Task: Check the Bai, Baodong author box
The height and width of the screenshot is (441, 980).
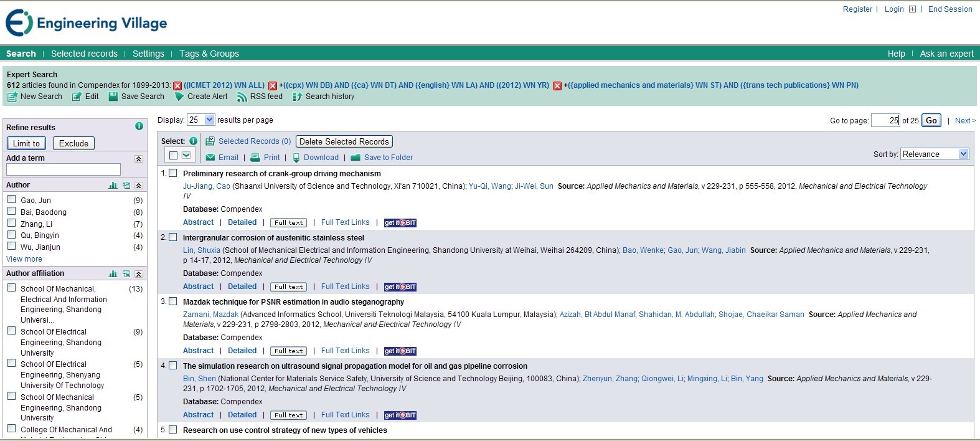Action: click(x=11, y=211)
